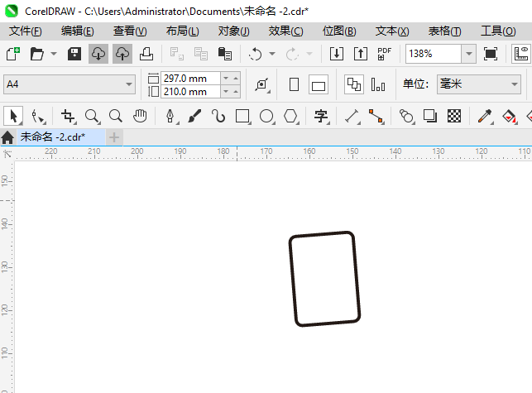This screenshot has width=532, height=393.
Task: Decrease page height with down stepper
Action: click(226, 92)
